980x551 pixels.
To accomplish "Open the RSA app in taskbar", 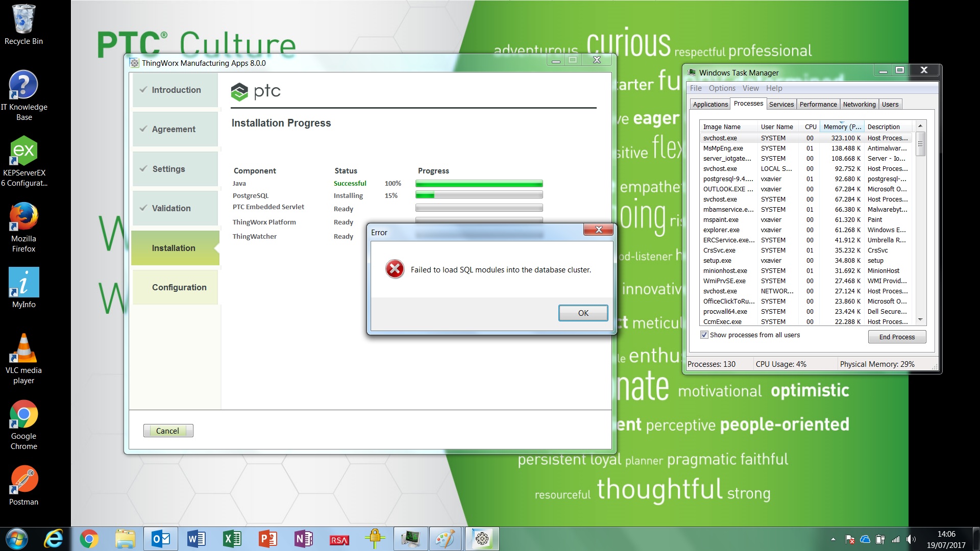I will [x=339, y=539].
